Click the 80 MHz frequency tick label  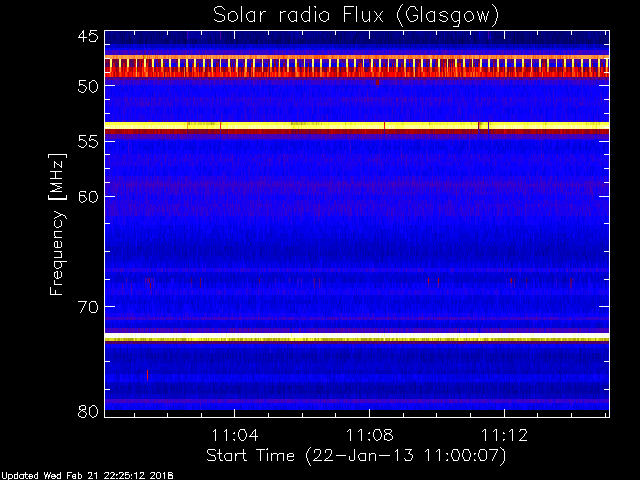(88, 411)
